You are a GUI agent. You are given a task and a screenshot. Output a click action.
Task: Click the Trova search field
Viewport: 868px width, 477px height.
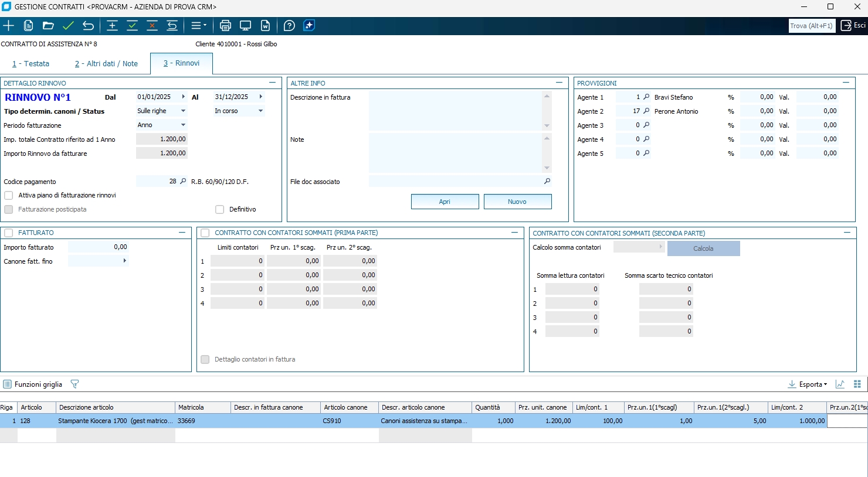click(811, 26)
